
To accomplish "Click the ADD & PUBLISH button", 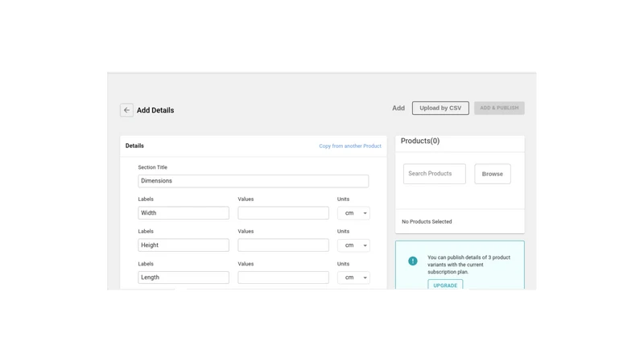I will (499, 108).
